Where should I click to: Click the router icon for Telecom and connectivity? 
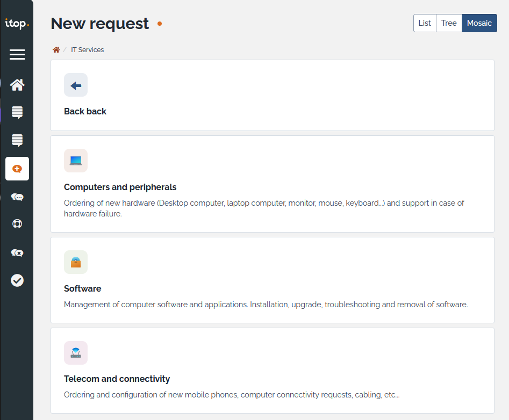(76, 353)
